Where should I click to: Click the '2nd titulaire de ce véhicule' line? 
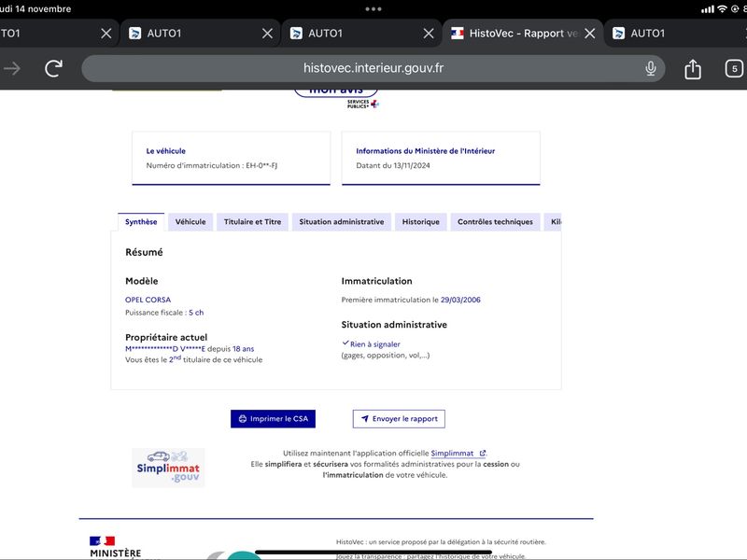click(194, 359)
